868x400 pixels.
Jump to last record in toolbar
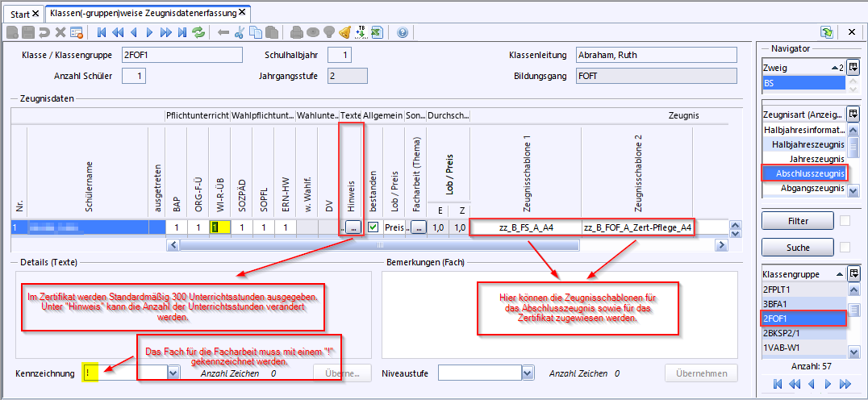[x=182, y=32]
